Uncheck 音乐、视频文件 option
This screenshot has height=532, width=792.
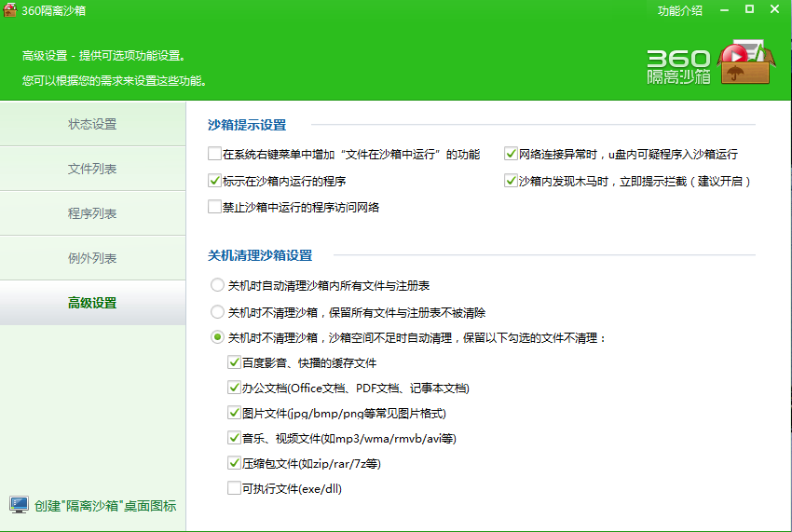click(x=234, y=438)
